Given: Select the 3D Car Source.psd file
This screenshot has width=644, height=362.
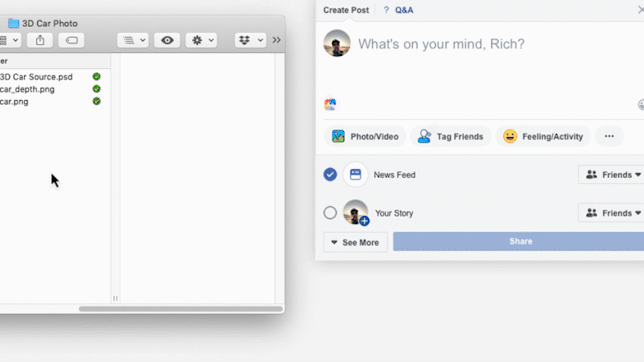Looking at the screenshot, I should [36, 76].
